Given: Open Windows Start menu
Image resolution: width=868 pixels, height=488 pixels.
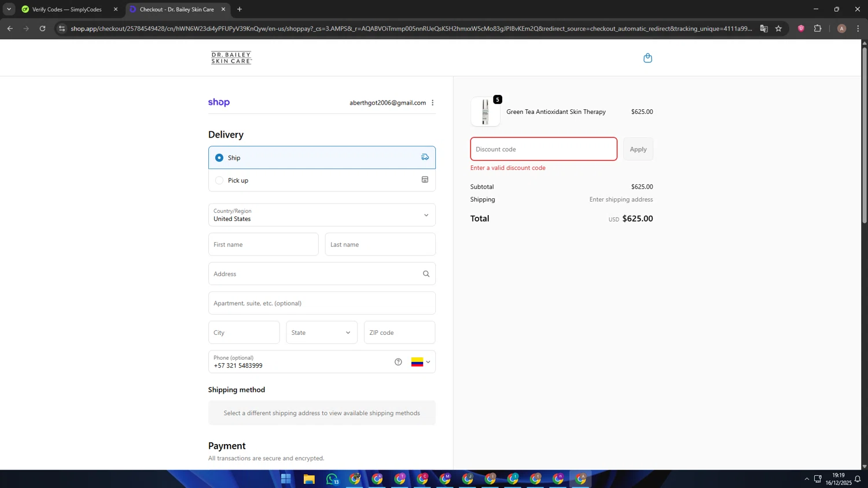Looking at the screenshot, I should (x=286, y=479).
